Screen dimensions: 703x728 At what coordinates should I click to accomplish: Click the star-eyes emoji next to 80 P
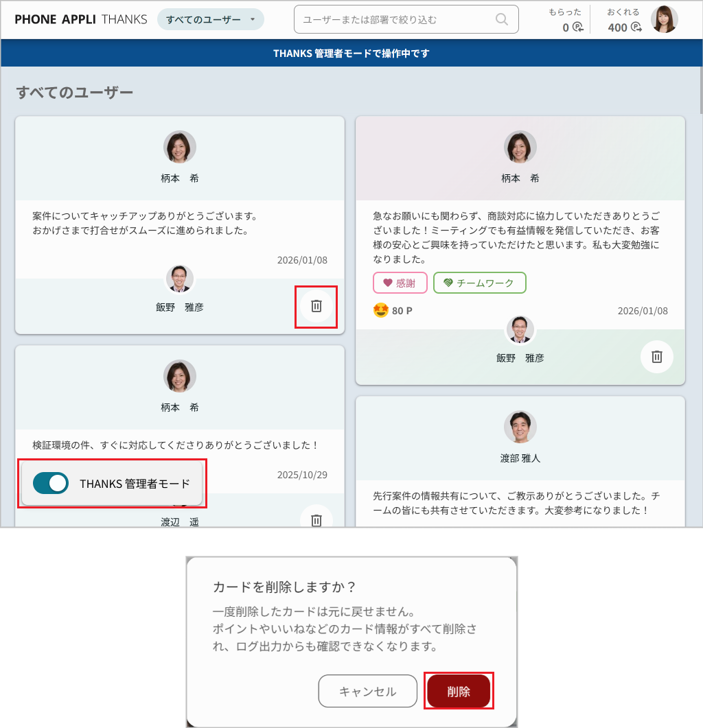(x=381, y=311)
